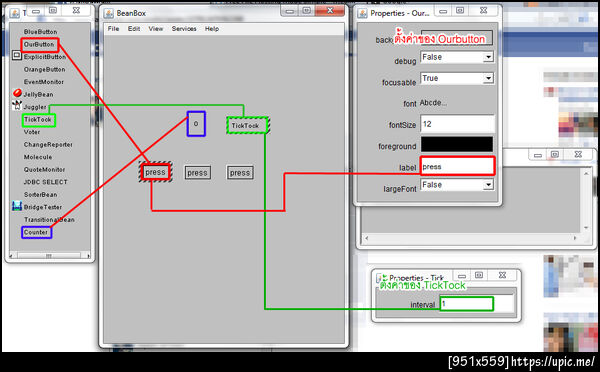
Task: Click the ToolBox horizontal scrollbar
Action: (x=49, y=256)
